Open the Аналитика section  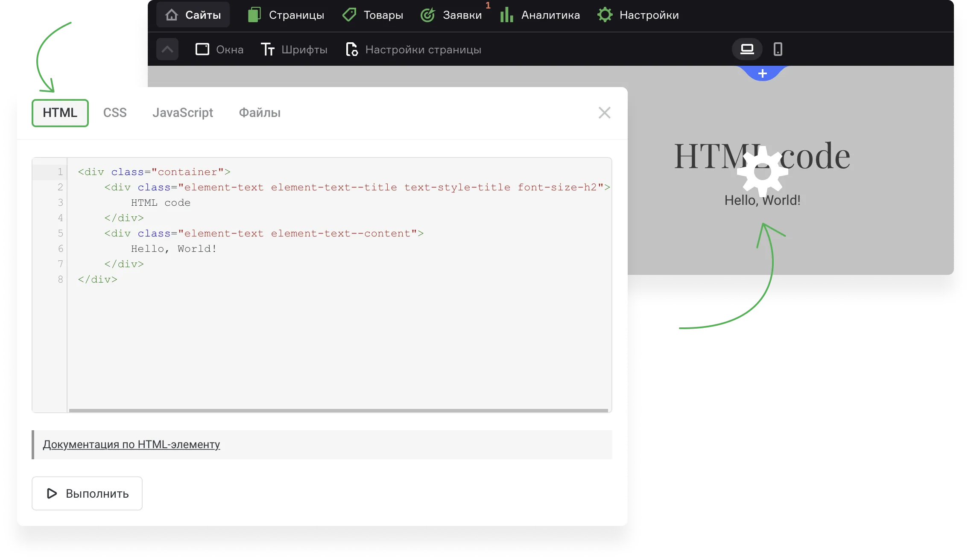click(x=540, y=15)
